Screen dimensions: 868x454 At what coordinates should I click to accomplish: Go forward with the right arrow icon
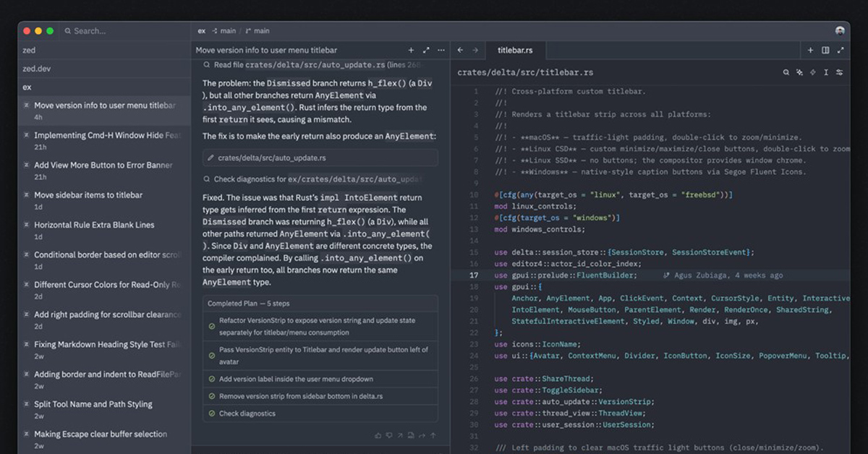[x=475, y=51]
